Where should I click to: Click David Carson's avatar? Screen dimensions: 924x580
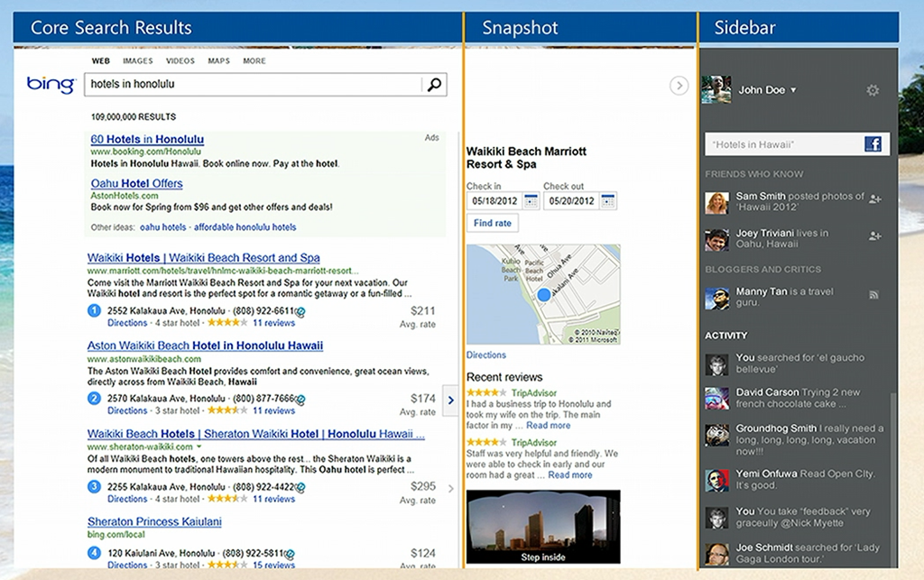click(716, 399)
